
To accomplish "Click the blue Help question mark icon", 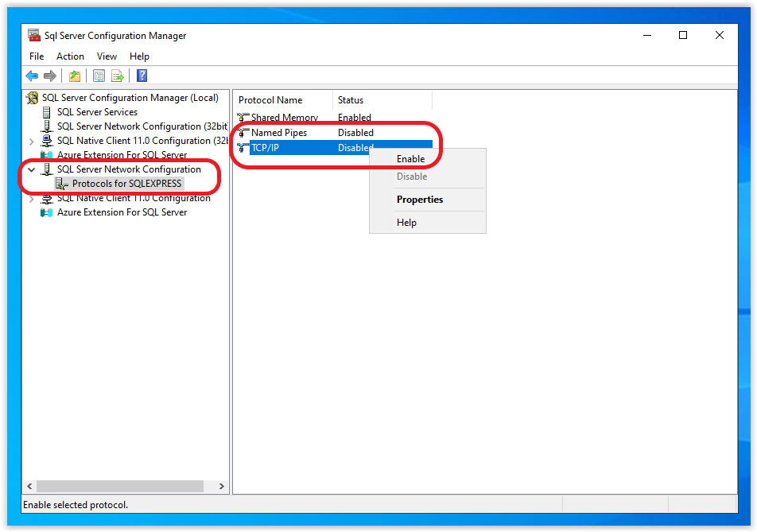I will point(142,76).
